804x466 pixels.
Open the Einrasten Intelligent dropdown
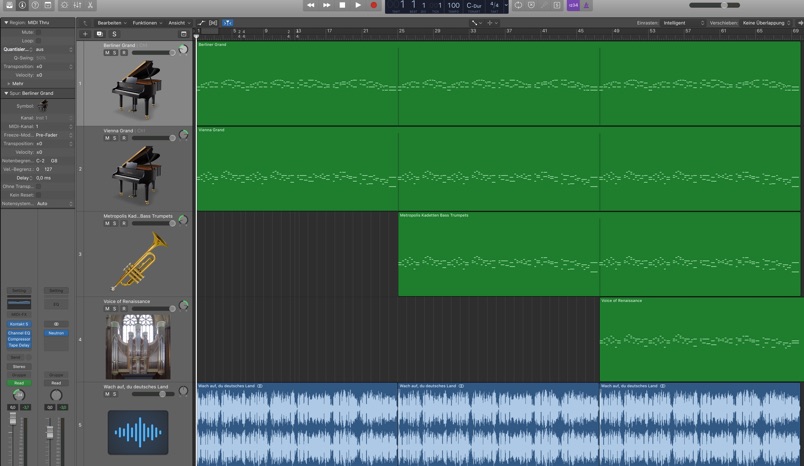684,23
